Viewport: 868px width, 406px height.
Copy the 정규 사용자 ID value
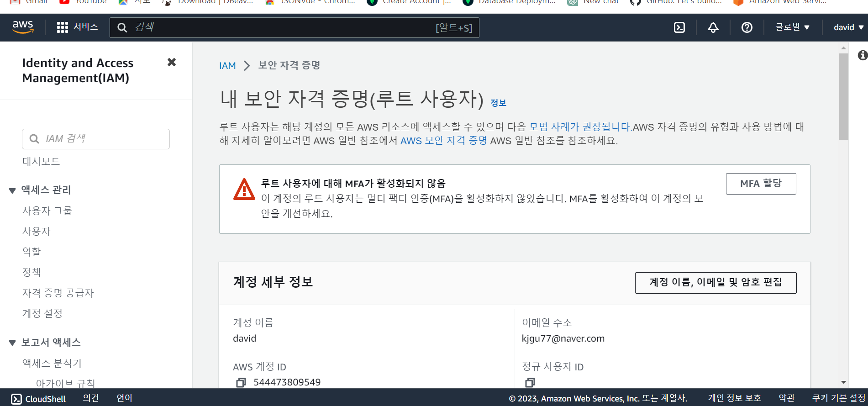[x=530, y=382]
